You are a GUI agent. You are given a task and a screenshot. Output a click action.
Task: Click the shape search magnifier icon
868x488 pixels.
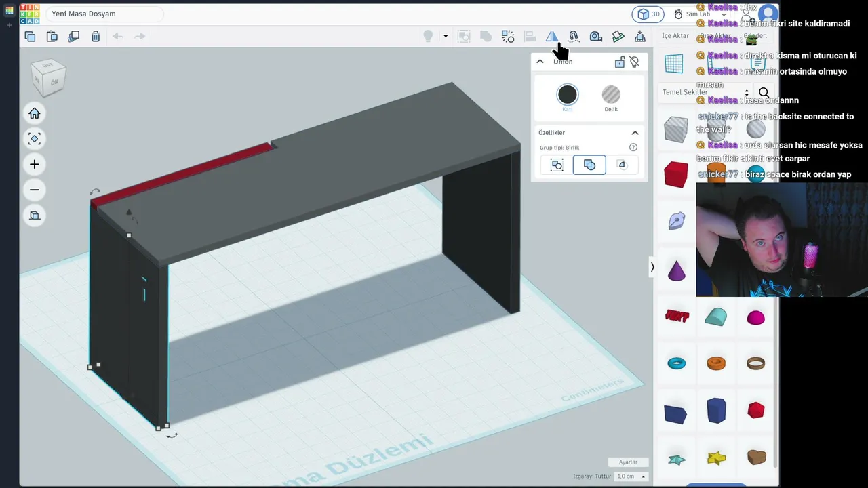click(764, 93)
